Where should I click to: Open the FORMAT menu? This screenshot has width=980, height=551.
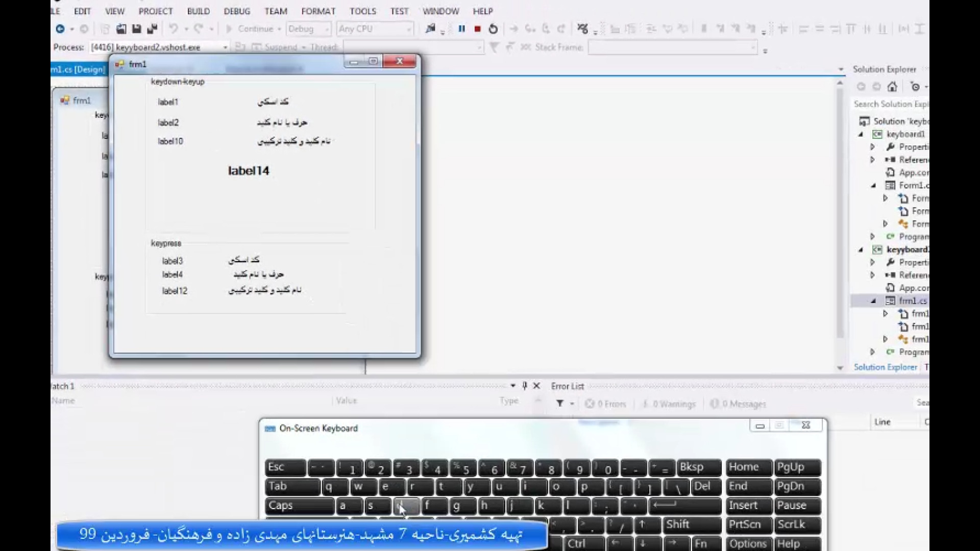coord(318,11)
